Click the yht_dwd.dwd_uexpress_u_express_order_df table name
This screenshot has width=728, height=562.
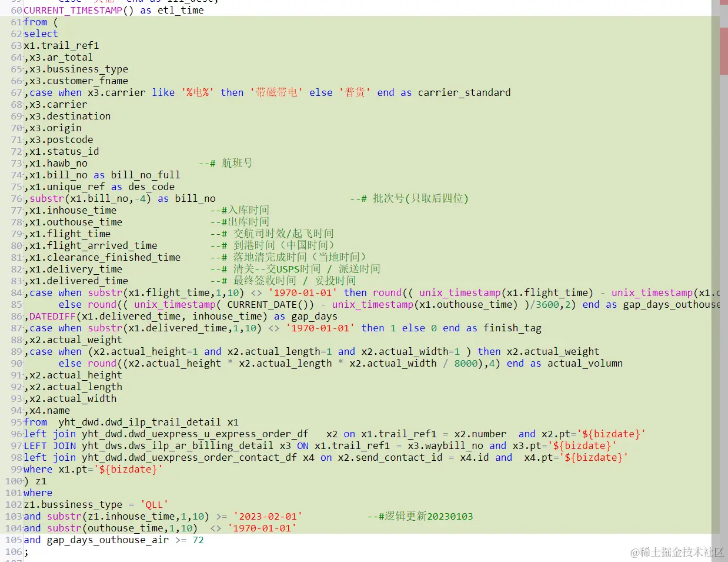pyautogui.click(x=195, y=434)
